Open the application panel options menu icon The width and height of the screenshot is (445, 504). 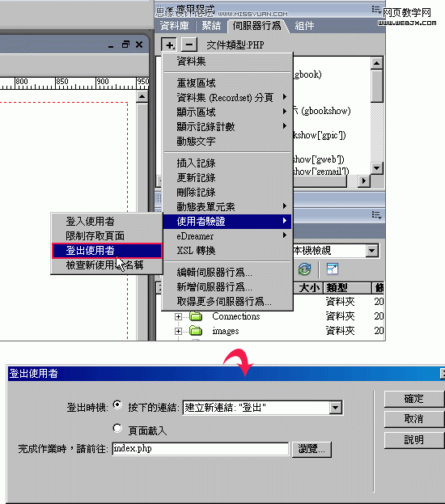pos(376,10)
